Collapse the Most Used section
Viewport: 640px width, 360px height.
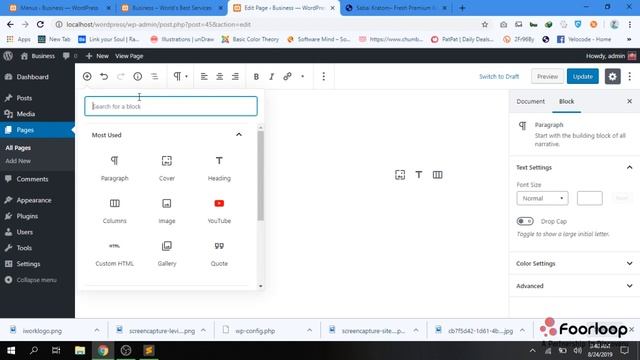[x=239, y=135]
